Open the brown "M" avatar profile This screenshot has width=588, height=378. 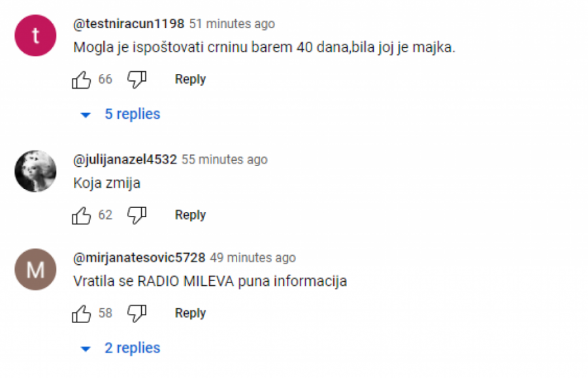(x=36, y=269)
